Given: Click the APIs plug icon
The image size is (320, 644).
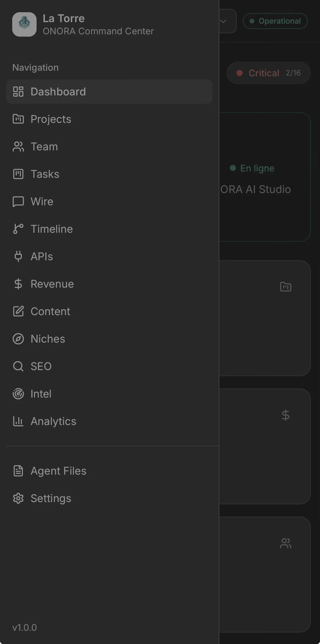Looking at the screenshot, I should 18,256.
